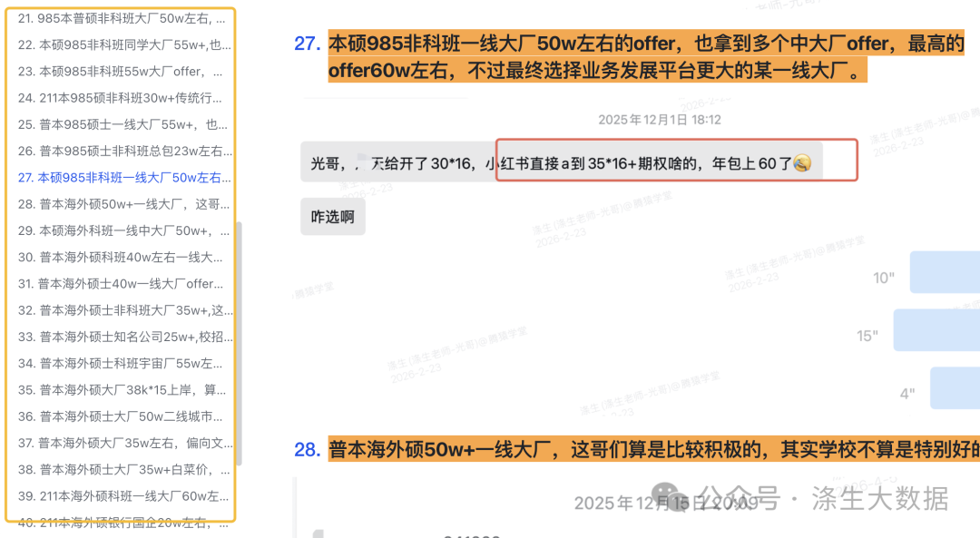
Task: Click the highlighted heading 普本海外硕50w+一线大厂
Action: pyautogui.click(x=653, y=449)
